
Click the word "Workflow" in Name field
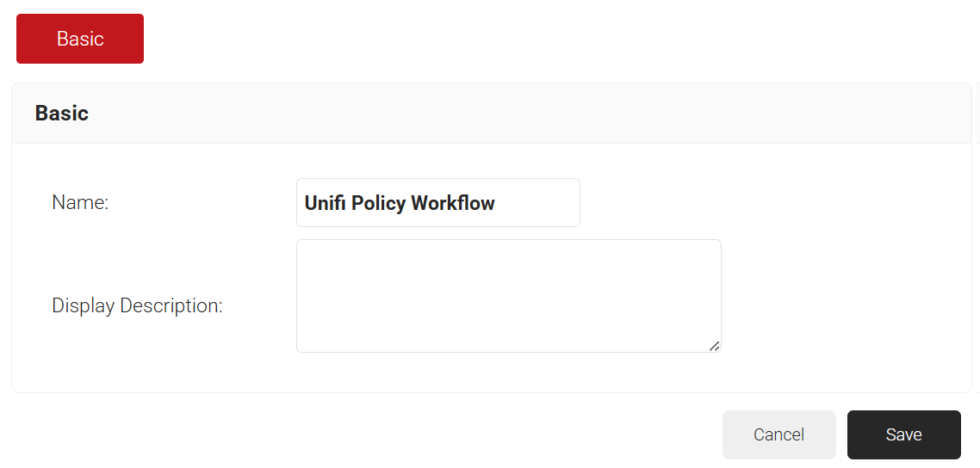pos(453,203)
